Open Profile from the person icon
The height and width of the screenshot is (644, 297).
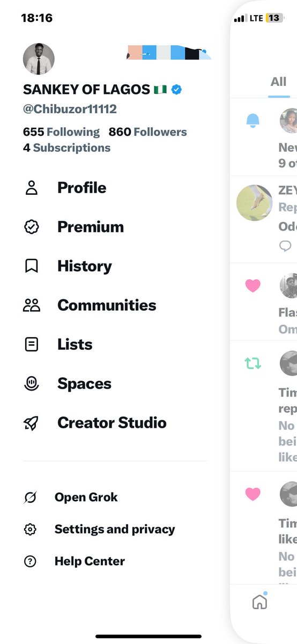[32, 188]
